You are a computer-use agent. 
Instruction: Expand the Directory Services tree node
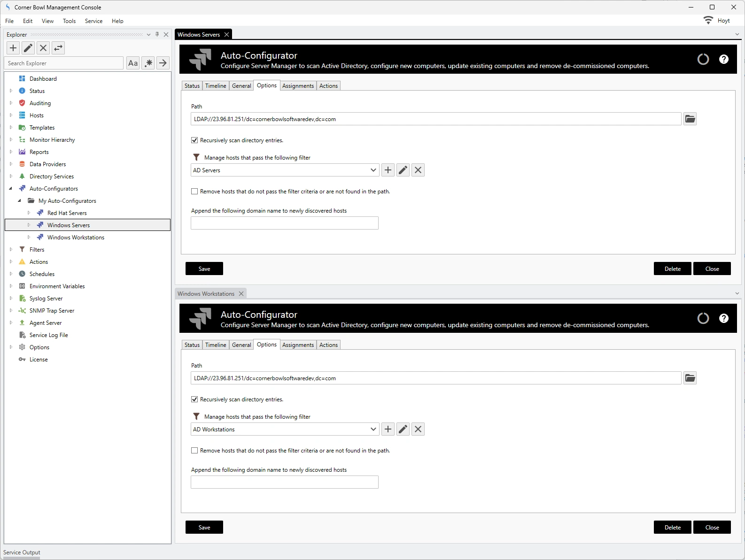tap(11, 176)
